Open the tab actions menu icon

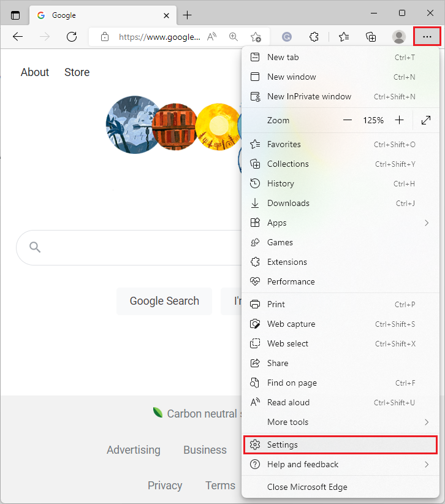[15, 15]
